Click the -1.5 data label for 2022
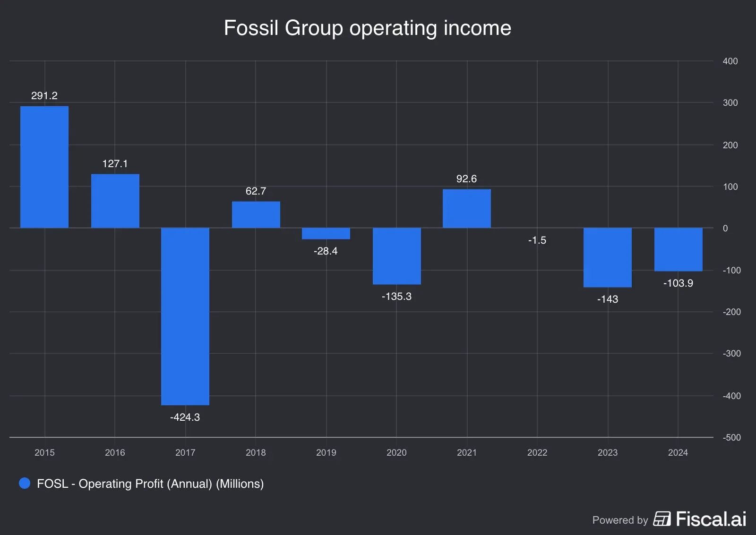 coord(537,240)
